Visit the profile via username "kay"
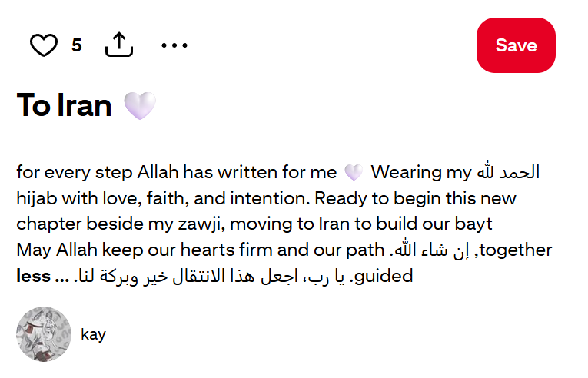Image resolution: width=588 pixels, height=378 pixels. (x=93, y=334)
